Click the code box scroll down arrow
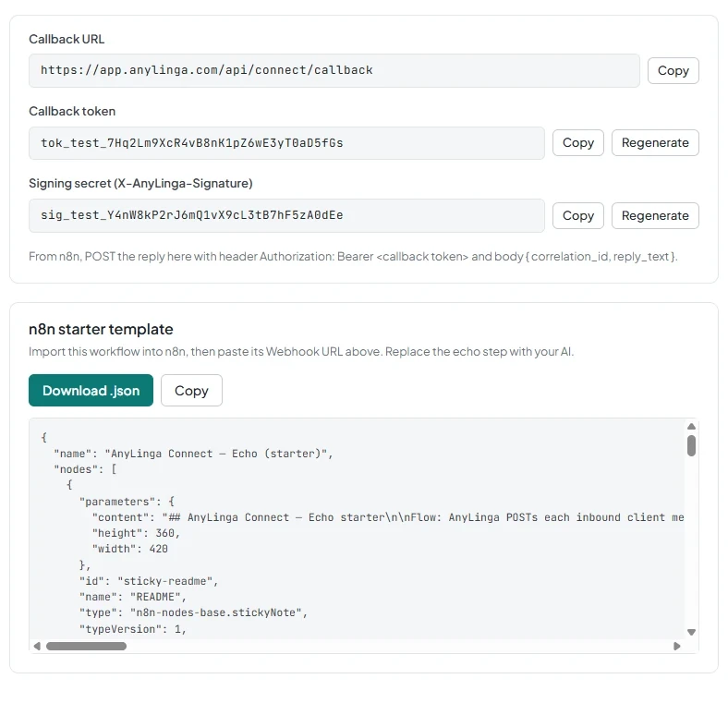The image size is (728, 703). pyautogui.click(x=691, y=632)
